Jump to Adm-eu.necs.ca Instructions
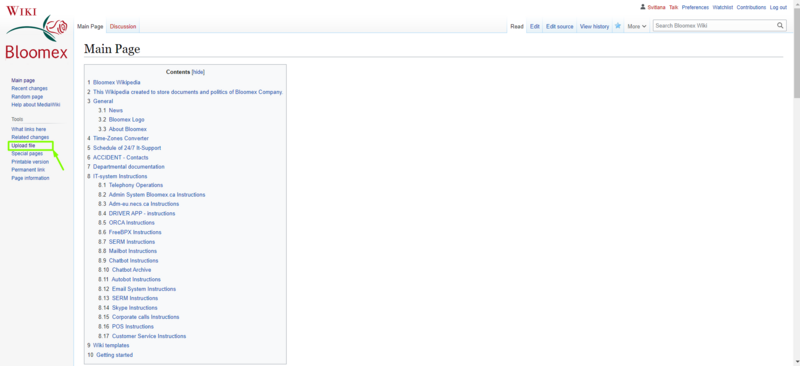 (144, 204)
